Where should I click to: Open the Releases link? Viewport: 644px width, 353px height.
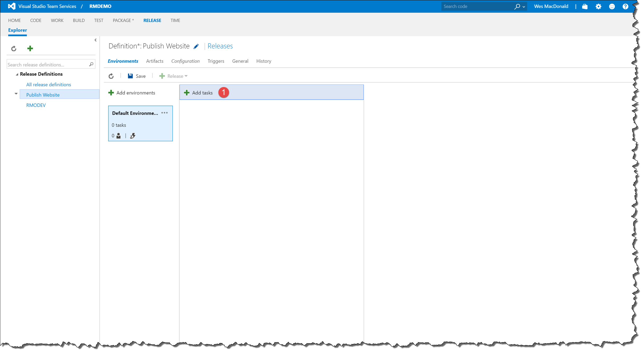[x=220, y=46]
